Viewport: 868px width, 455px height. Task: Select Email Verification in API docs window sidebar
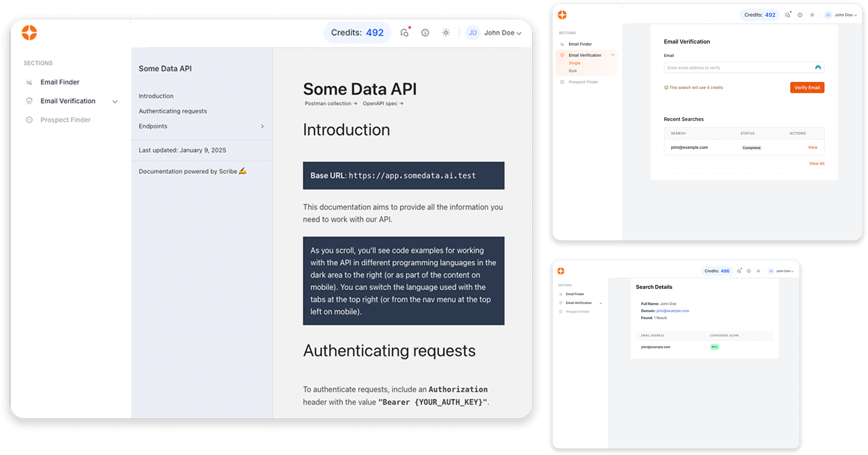click(68, 101)
